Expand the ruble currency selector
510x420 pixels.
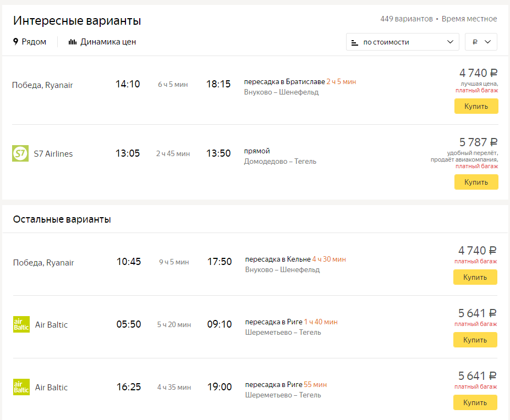pyautogui.click(x=481, y=42)
